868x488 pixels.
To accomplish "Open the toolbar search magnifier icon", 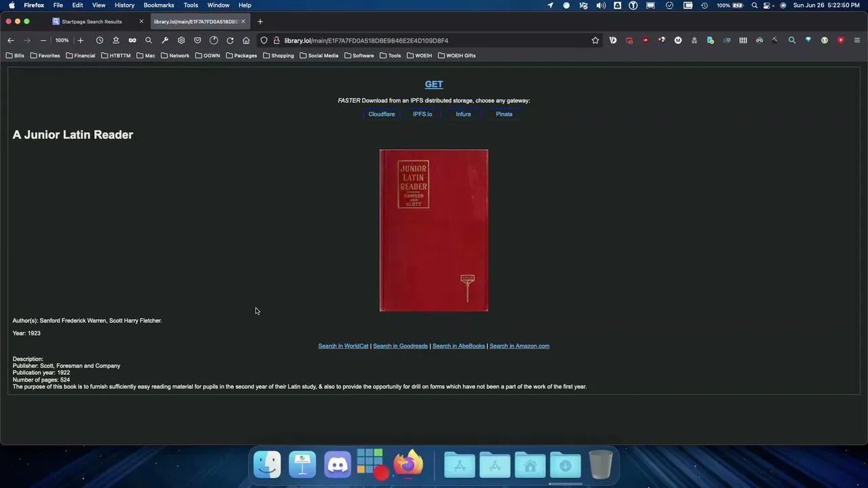I will coord(149,41).
